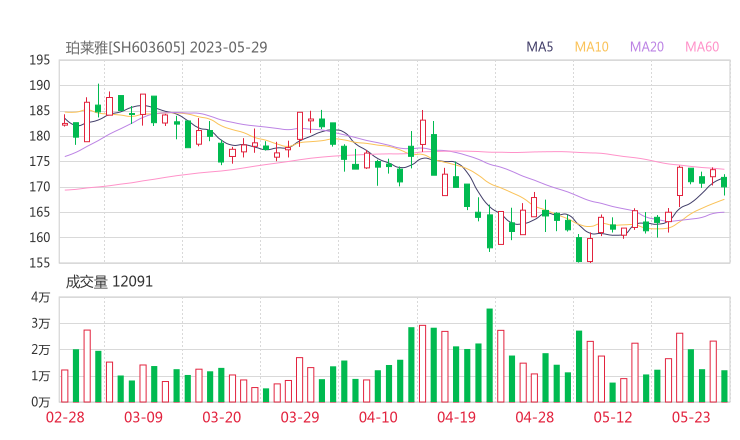Screen dimensions: 740x440
Task: Click the MA20 legend label
Action: (x=647, y=47)
